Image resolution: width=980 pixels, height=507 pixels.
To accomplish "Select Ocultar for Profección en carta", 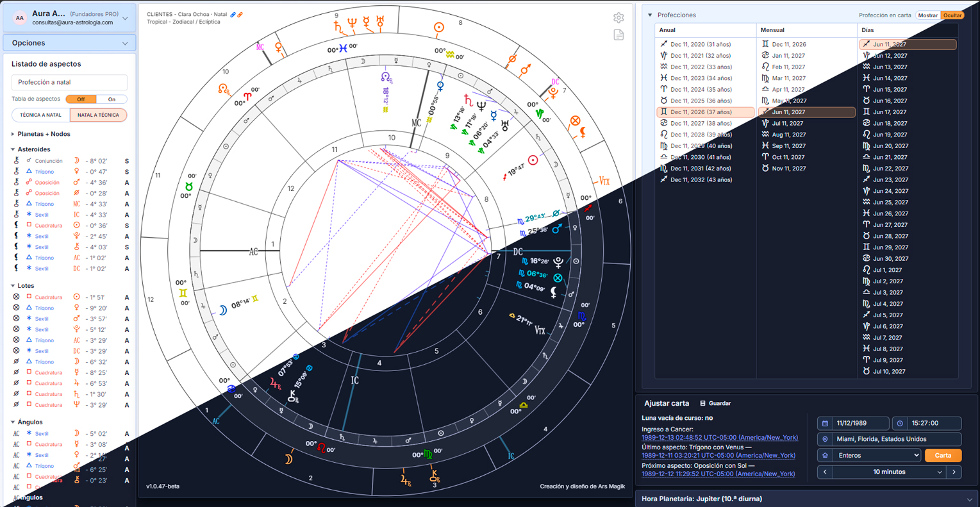I will click(952, 15).
